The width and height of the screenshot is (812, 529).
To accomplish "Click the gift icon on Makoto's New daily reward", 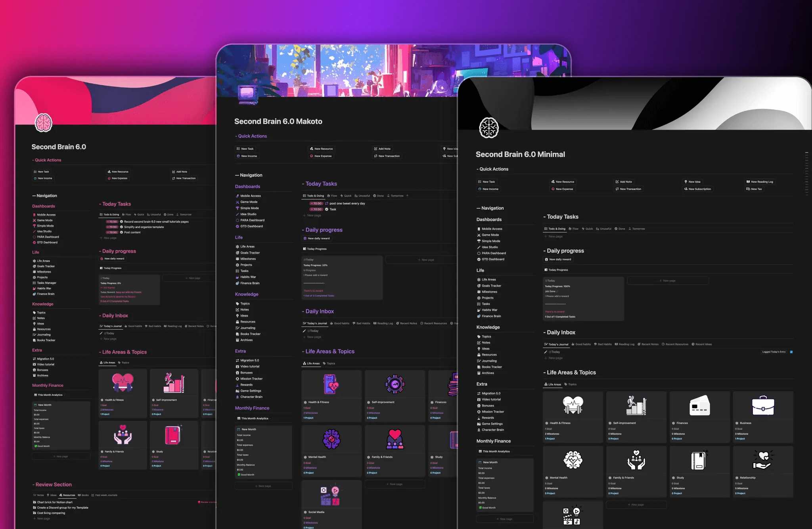I will point(305,239).
